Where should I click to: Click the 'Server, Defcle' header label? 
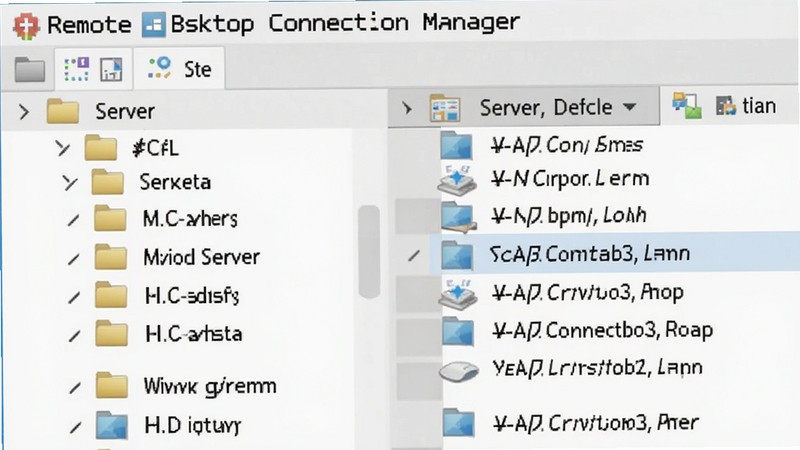click(x=546, y=108)
